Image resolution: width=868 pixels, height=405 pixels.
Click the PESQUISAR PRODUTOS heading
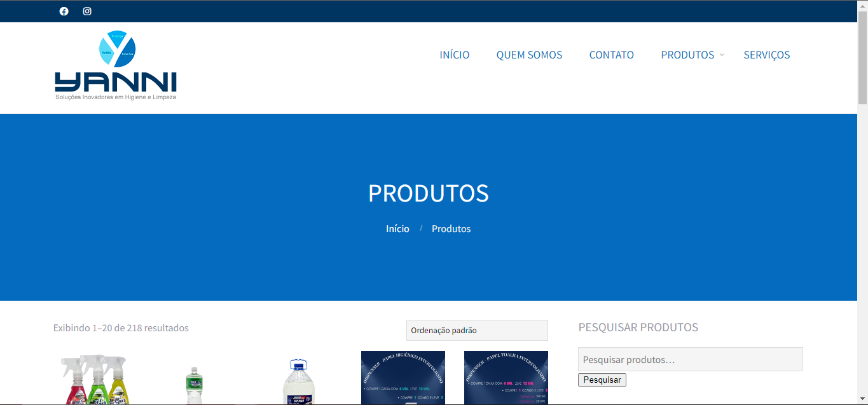(638, 327)
